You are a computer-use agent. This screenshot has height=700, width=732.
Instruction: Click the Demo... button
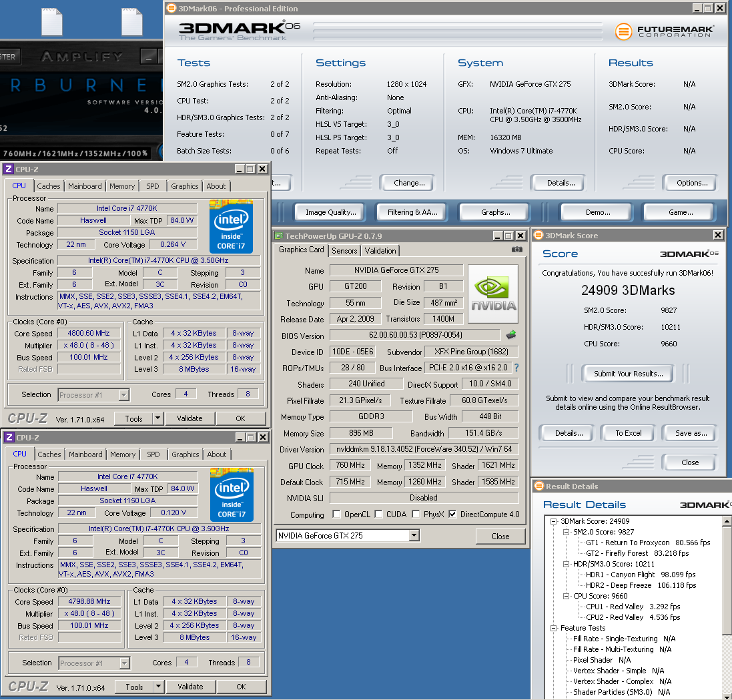(598, 212)
